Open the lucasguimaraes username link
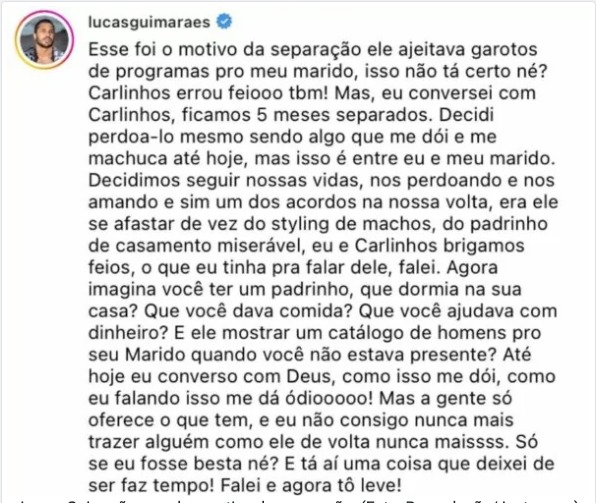The height and width of the screenshot is (503, 596). coord(149,22)
